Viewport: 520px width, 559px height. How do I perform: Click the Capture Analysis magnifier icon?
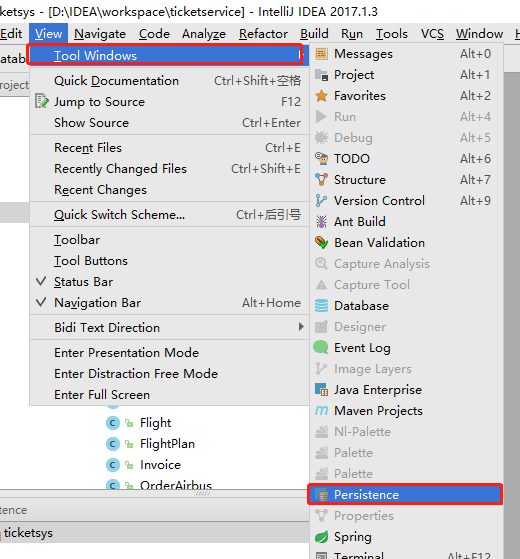pyautogui.click(x=321, y=264)
